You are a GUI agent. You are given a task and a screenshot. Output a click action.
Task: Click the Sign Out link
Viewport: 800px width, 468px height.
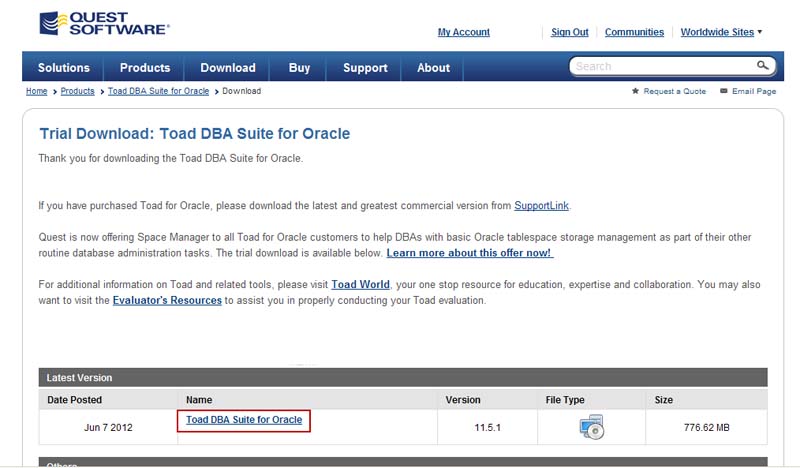coord(570,32)
